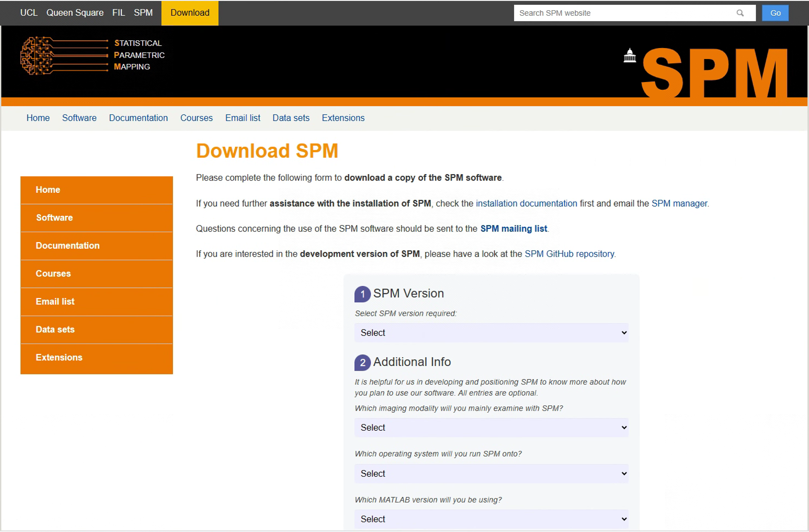Open the SPM GitHub repository link

point(569,254)
